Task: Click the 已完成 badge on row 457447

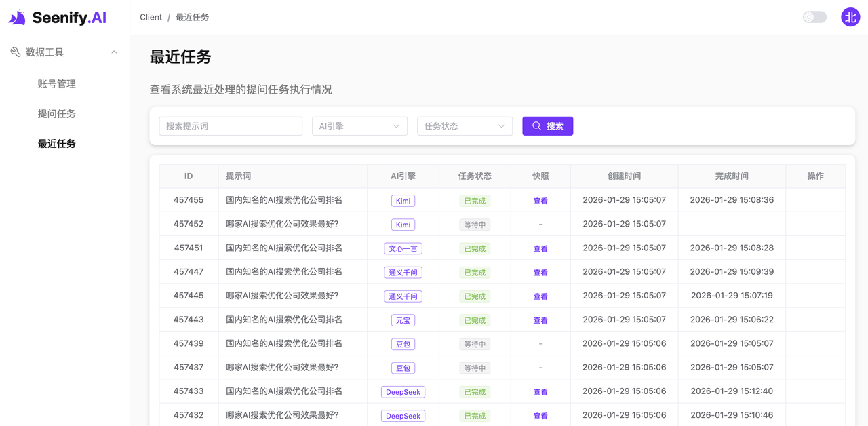Action: (x=474, y=272)
